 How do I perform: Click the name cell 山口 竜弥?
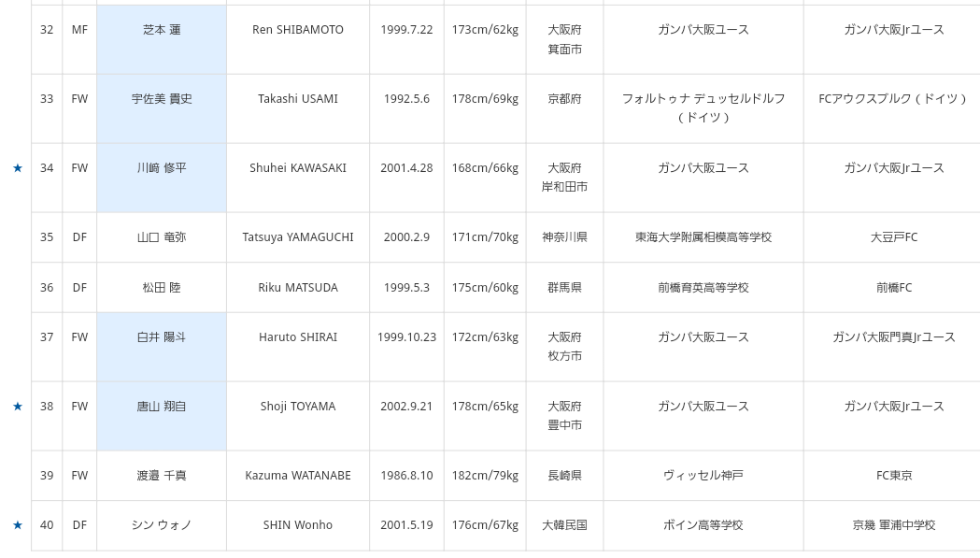[162, 237]
